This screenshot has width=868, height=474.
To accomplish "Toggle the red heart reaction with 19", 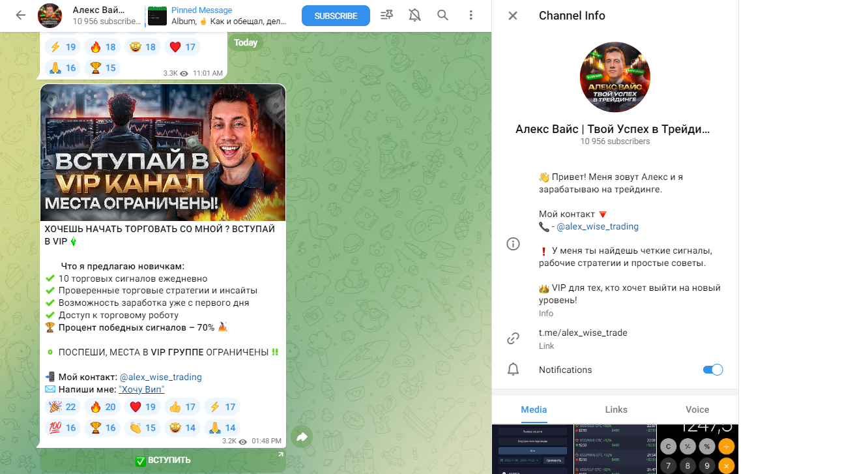I will point(143,407).
